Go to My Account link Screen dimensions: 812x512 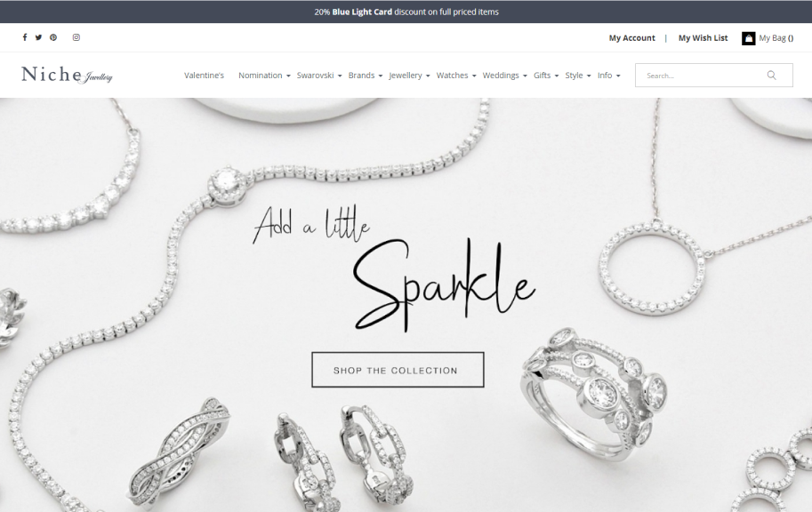coord(631,38)
